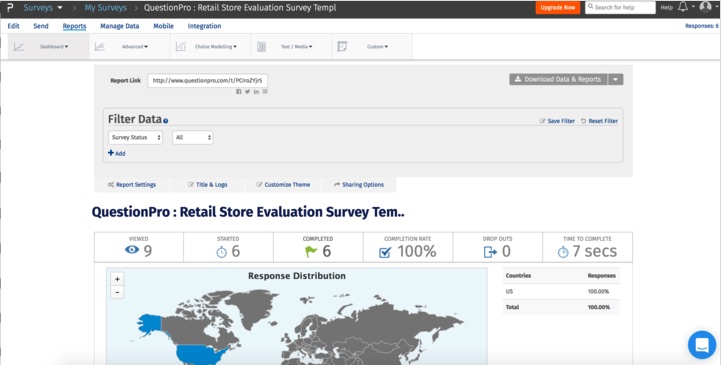Click the Time to Complete clock icon
This screenshot has width=721, height=365.
[563, 252]
